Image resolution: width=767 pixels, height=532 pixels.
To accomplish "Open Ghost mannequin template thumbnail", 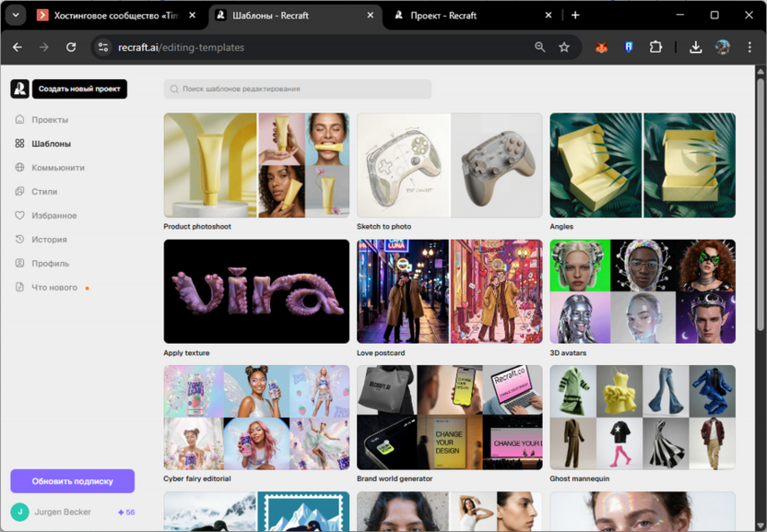I will (643, 418).
